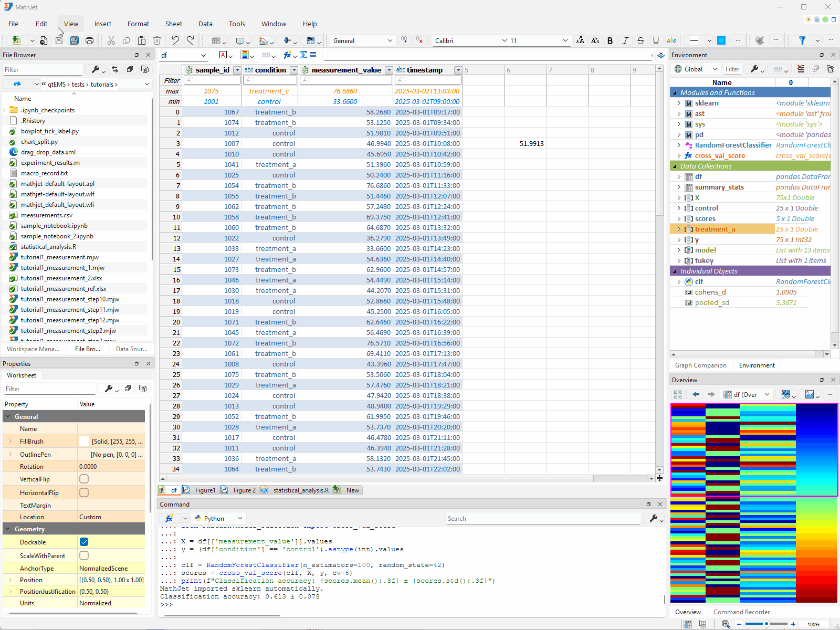This screenshot has width=840, height=630.
Task: Click the colored abc text style icon
Action: tap(671, 40)
